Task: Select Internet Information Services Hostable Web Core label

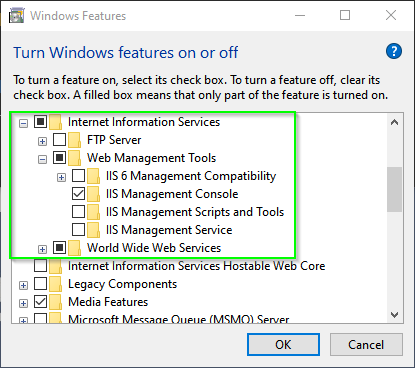Action: (x=197, y=266)
